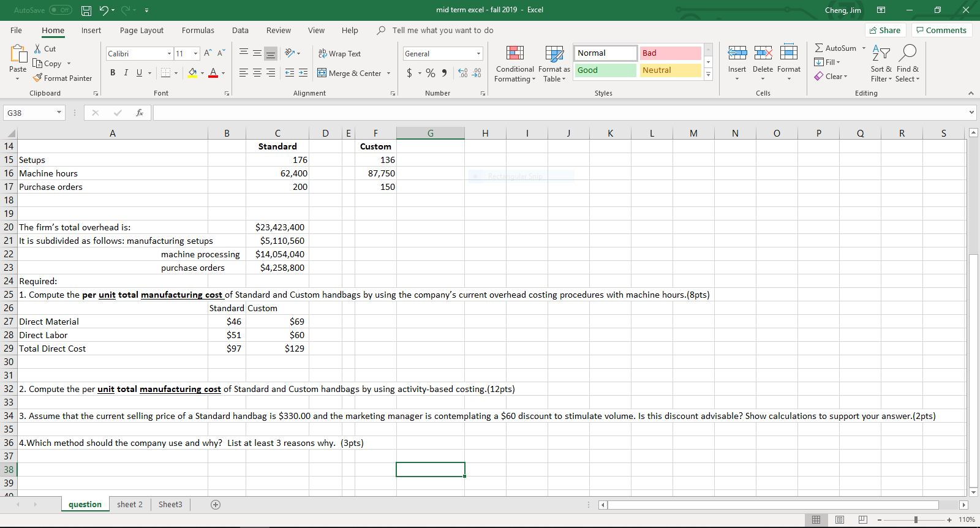Screen dimensions: 980x528
Task: Open the font name dropdown Calibri
Action: 169,54
